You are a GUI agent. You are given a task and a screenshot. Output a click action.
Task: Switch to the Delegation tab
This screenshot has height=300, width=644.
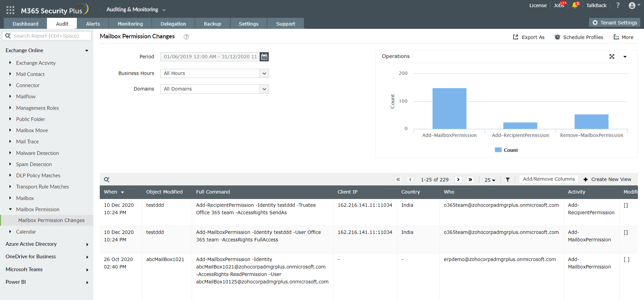coord(173,24)
